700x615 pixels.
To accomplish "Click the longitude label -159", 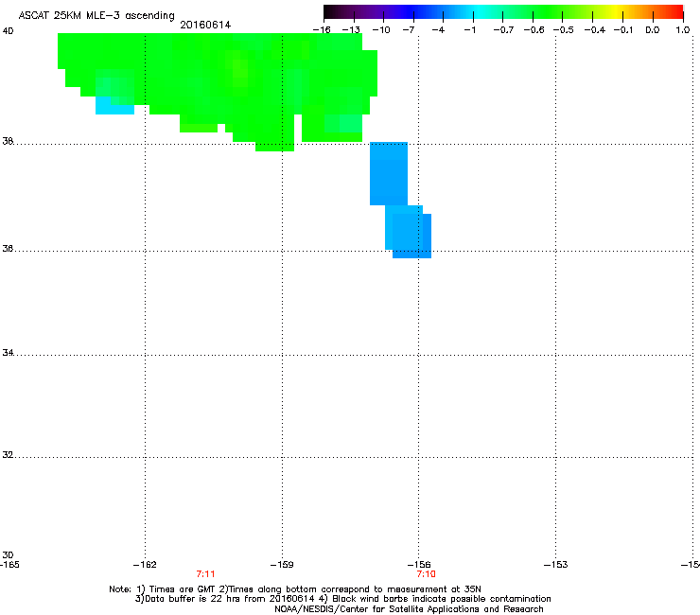I will 282,565.
